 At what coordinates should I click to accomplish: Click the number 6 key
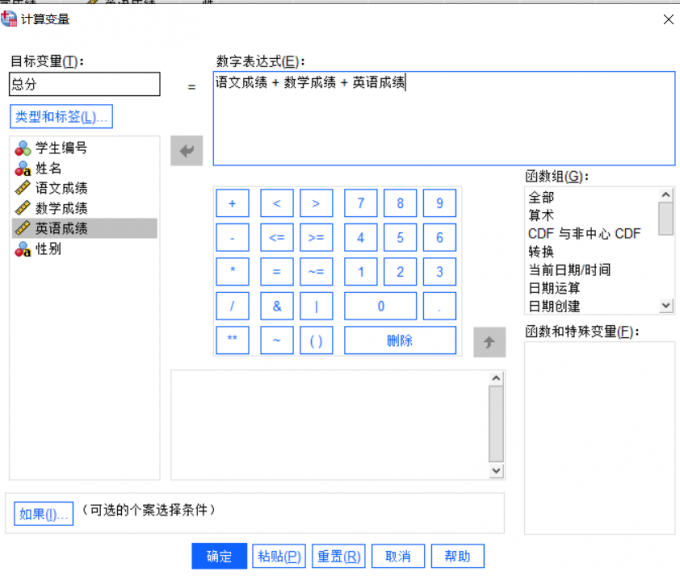pyautogui.click(x=440, y=237)
